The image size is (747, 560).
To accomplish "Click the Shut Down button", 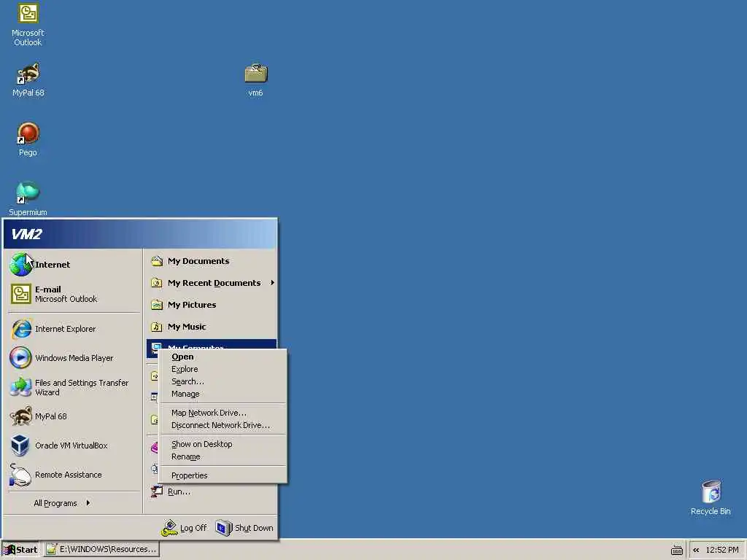I will [245, 528].
